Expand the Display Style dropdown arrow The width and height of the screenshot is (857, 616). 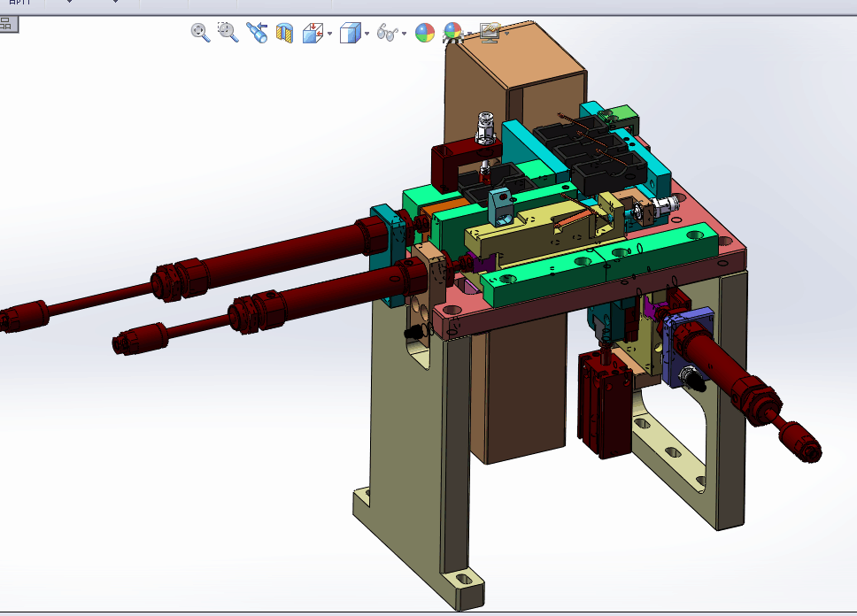(367, 34)
